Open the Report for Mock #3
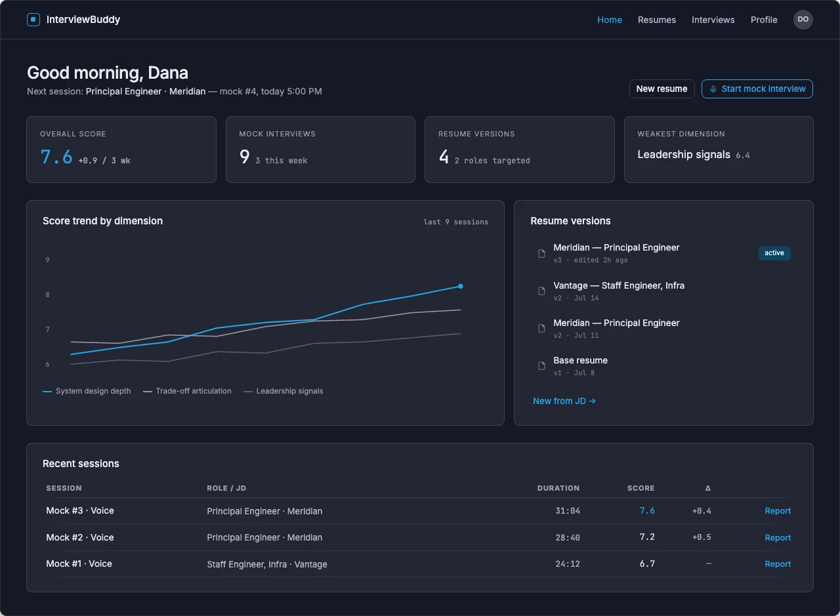The image size is (840, 616). click(778, 511)
